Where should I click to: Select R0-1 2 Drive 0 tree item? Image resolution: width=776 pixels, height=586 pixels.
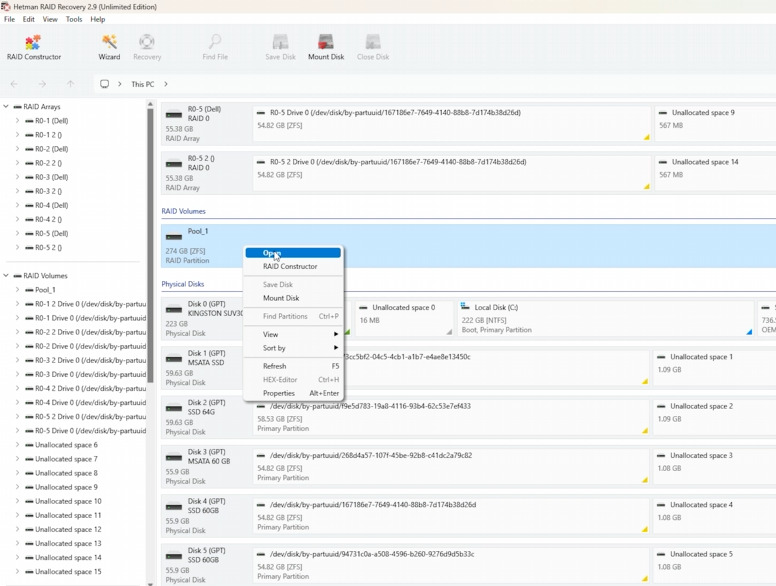coord(91,304)
